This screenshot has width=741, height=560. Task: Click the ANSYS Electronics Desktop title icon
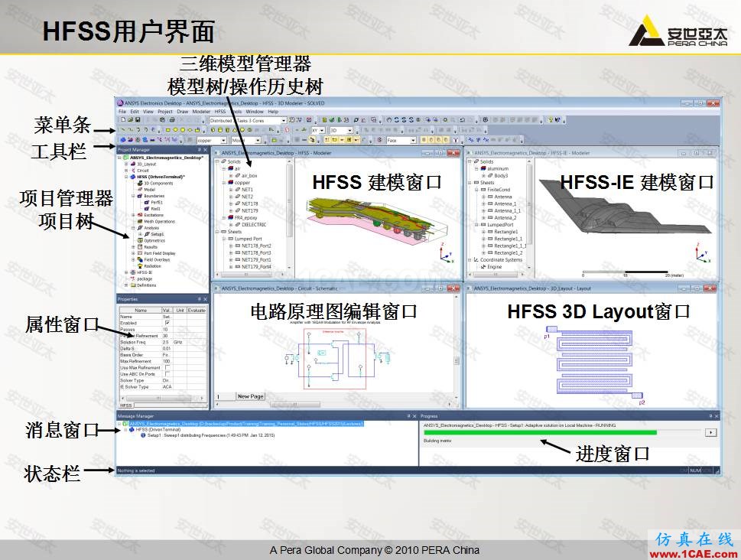(121, 103)
